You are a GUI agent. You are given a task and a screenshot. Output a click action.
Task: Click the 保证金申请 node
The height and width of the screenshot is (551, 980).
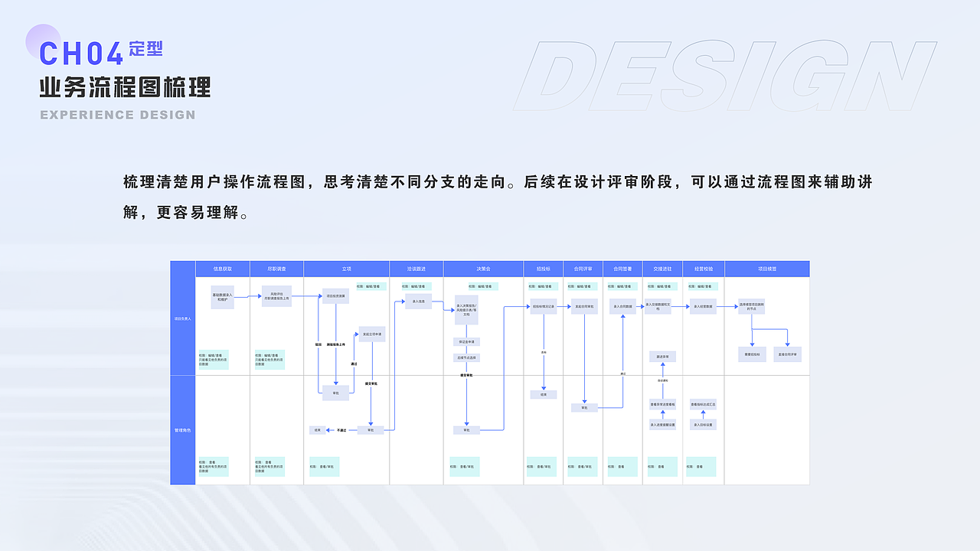click(x=466, y=341)
